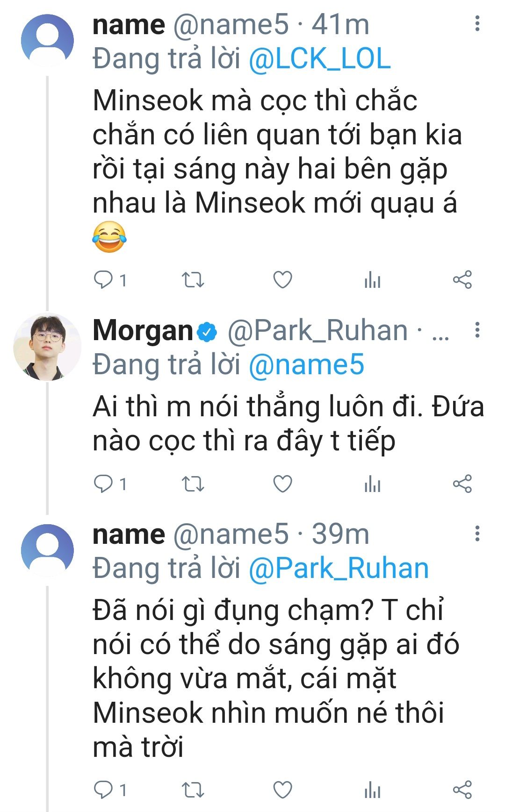The width and height of the screenshot is (505, 812).
Task: Open more options on the 39m tweet
Action: (x=477, y=533)
